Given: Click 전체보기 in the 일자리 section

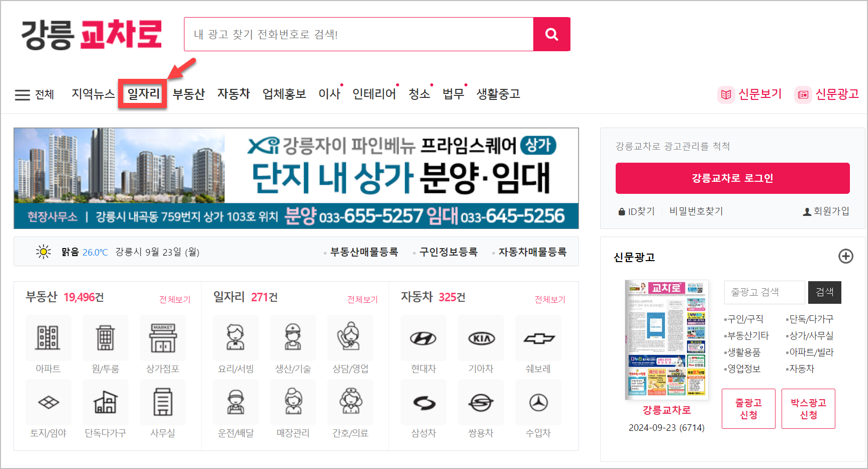Looking at the screenshot, I should pos(362,300).
